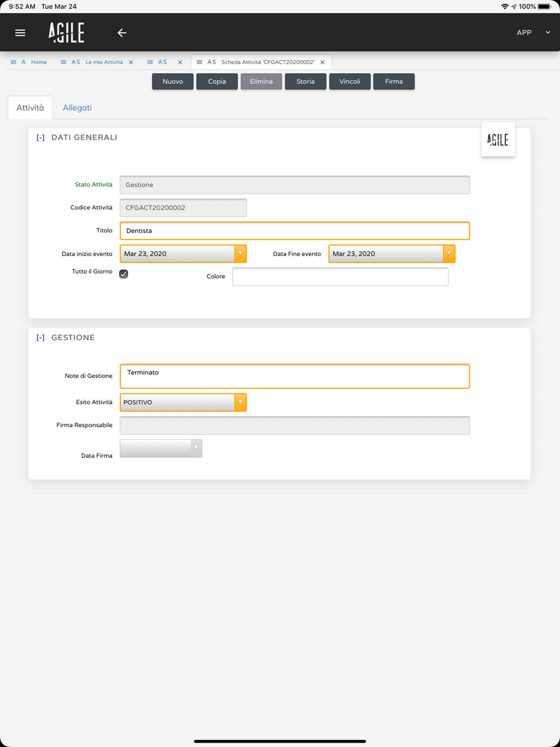Tap the location arrow status icon

(x=514, y=6)
